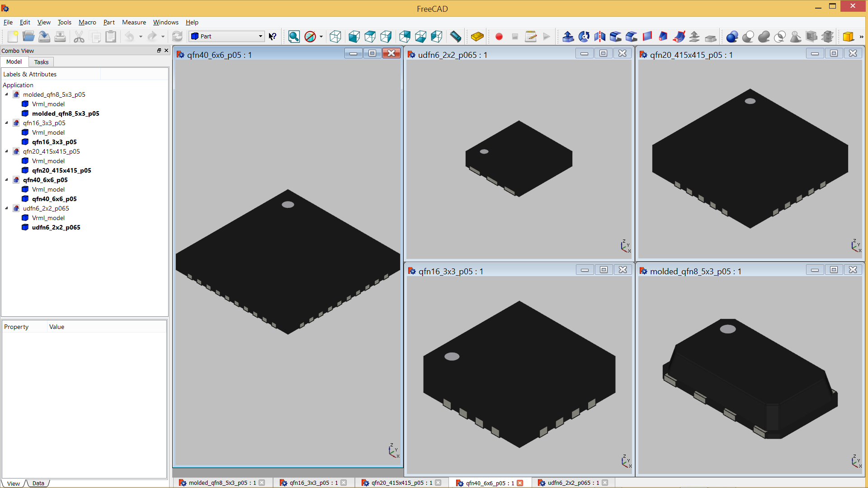Click the Measure distance ruler icon
The image size is (868, 488).
[x=456, y=37]
